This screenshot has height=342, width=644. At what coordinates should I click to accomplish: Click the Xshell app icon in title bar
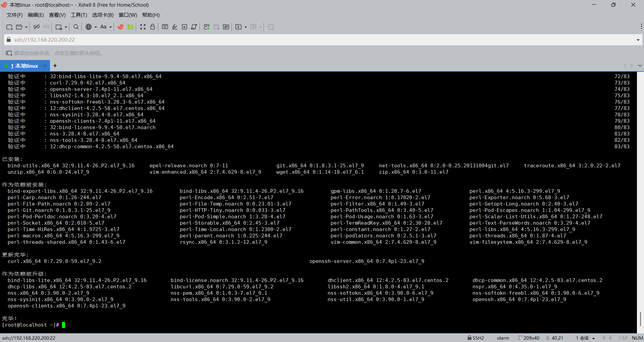(x=4, y=5)
